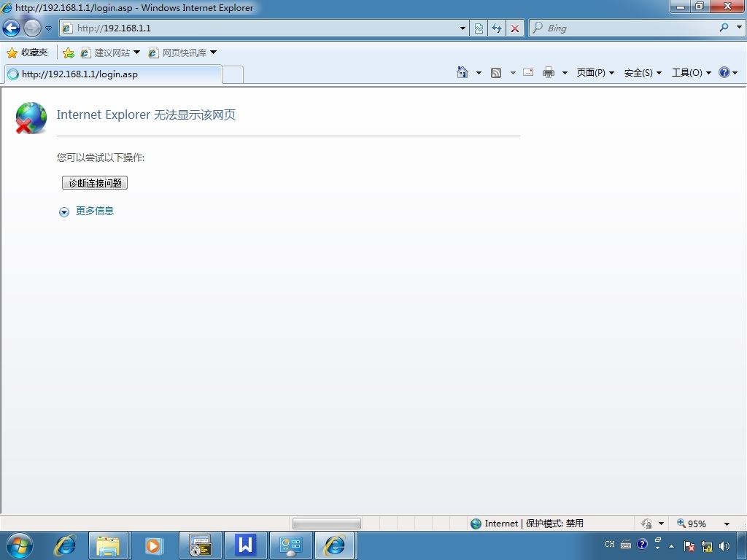Open the Action Center flag icon
The width and height of the screenshot is (747, 560).
pyautogui.click(x=689, y=546)
